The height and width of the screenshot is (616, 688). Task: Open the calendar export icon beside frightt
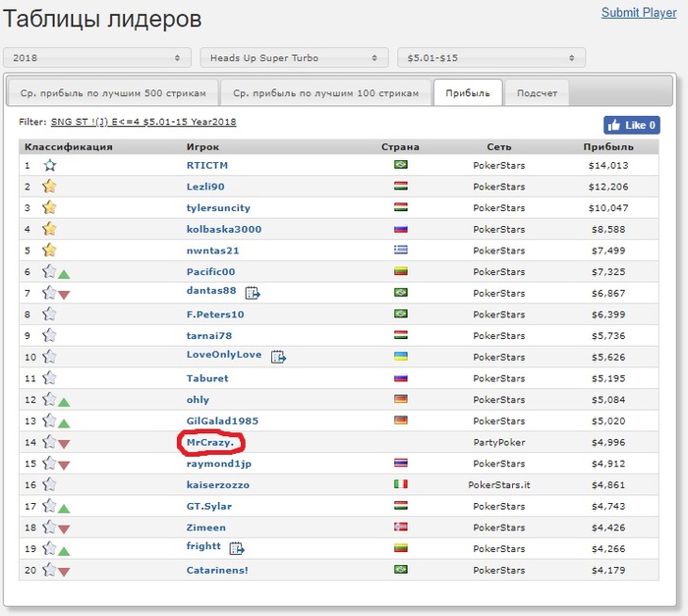[x=237, y=548]
